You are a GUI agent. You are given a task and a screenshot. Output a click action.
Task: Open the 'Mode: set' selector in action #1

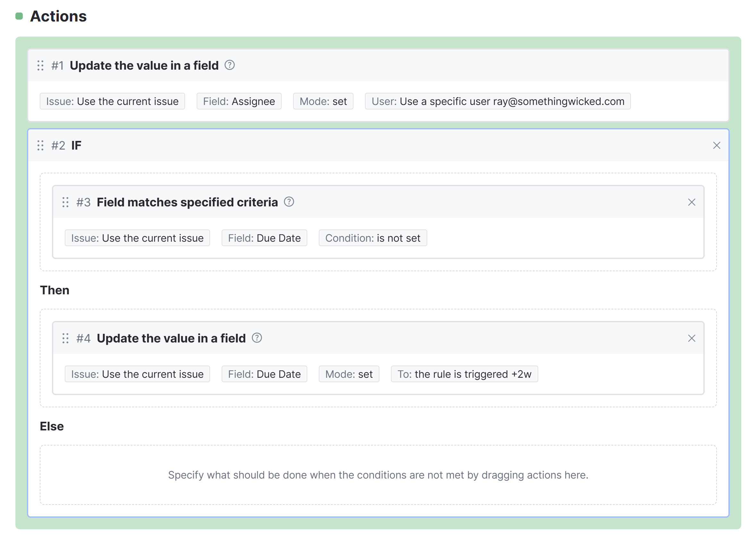pos(323,101)
